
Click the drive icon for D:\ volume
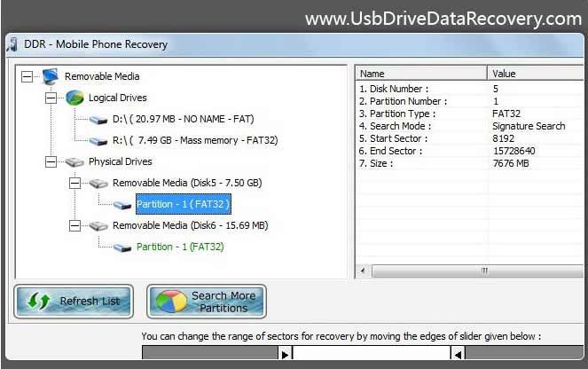98,120
